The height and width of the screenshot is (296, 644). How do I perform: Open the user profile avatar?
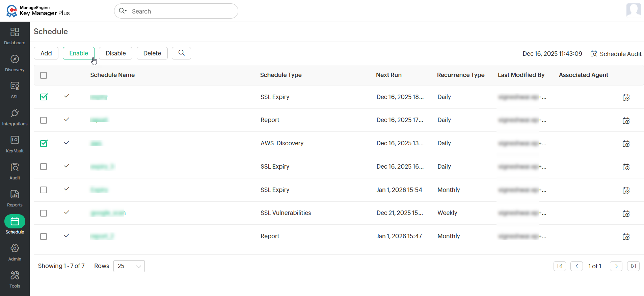click(x=634, y=10)
